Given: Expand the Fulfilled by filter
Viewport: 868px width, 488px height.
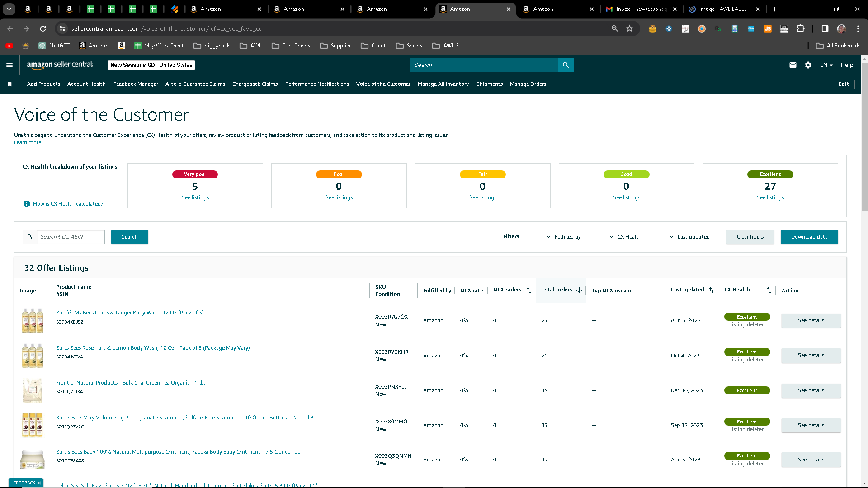Looking at the screenshot, I should [x=564, y=237].
